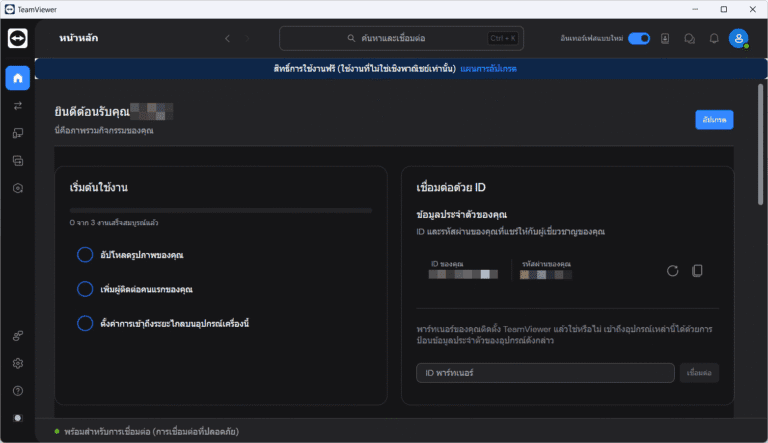Image resolution: width=768 pixels, height=443 pixels.
Task: Minimize the TeamViewer window
Action: coord(695,9)
